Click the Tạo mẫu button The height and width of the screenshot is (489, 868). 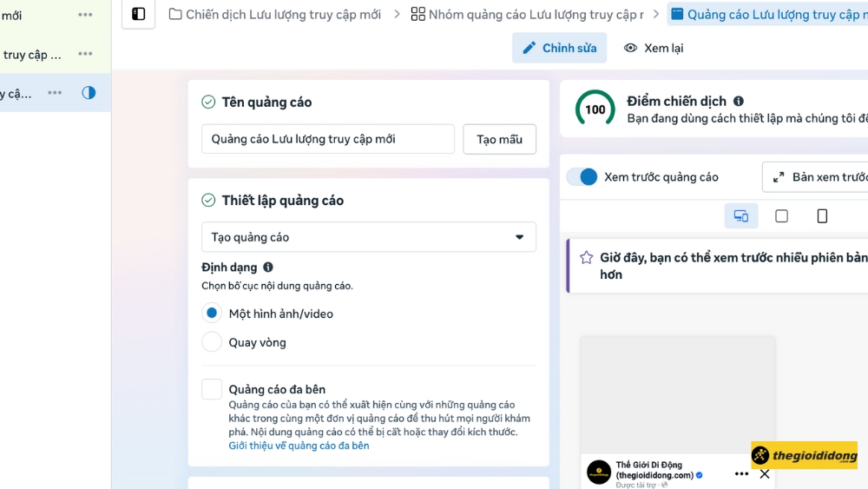pos(499,139)
